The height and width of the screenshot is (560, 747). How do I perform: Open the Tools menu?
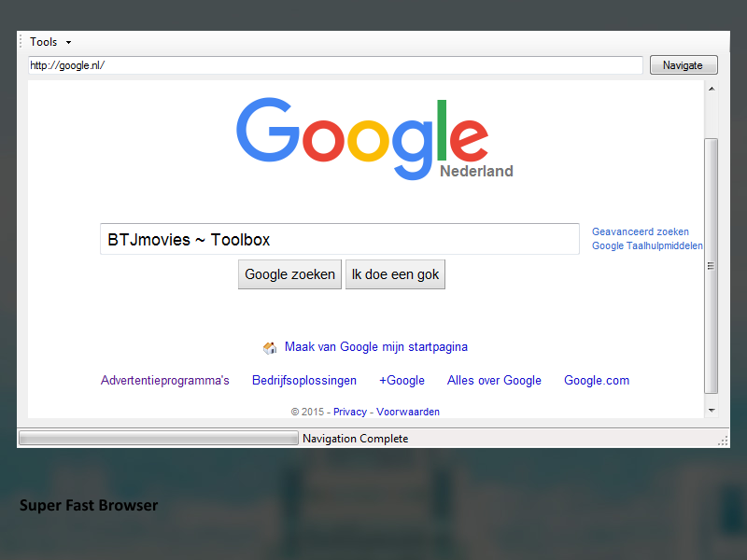click(43, 42)
